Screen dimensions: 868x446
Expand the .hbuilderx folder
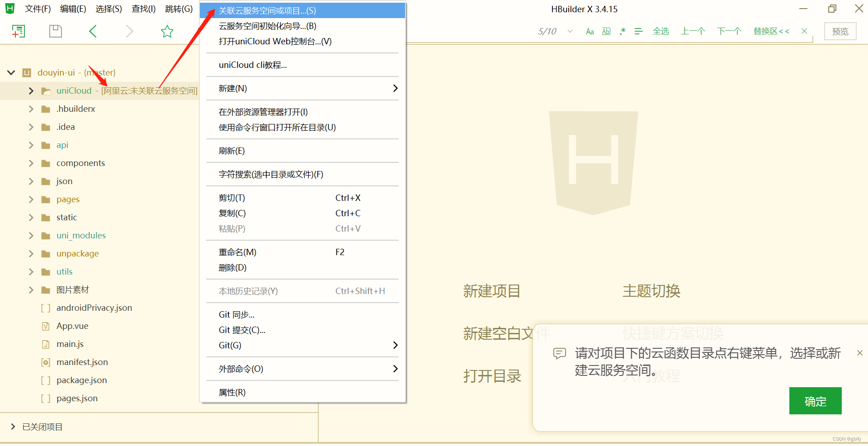(x=31, y=109)
